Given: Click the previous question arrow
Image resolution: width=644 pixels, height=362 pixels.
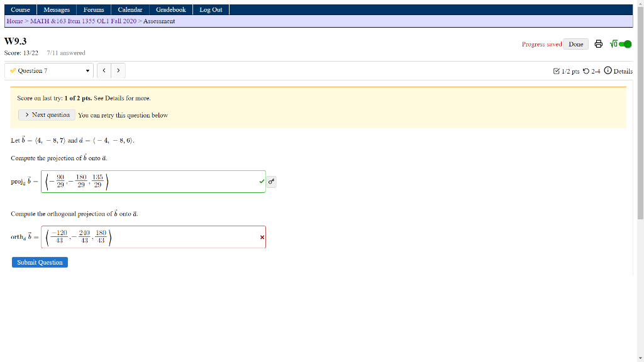Looking at the screenshot, I should (104, 70).
